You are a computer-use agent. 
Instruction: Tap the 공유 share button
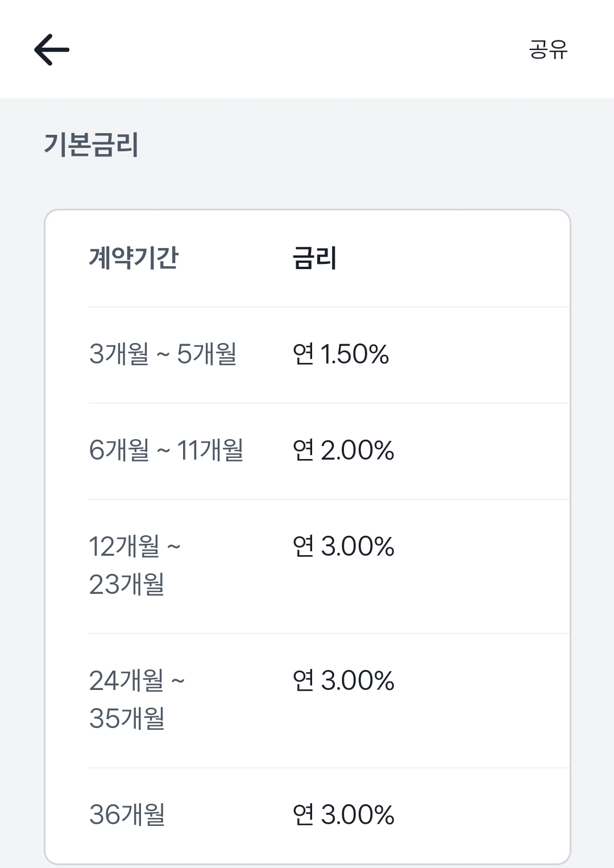548,49
